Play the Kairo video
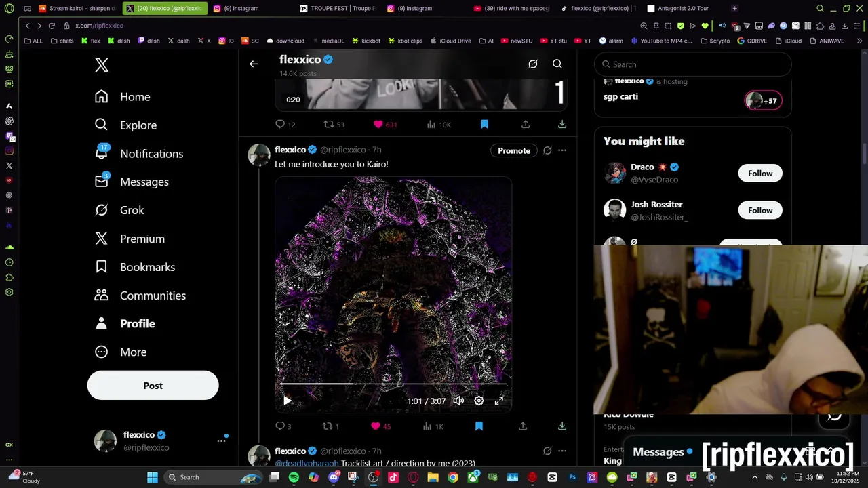Screen dimensions: 868x488 288,401
